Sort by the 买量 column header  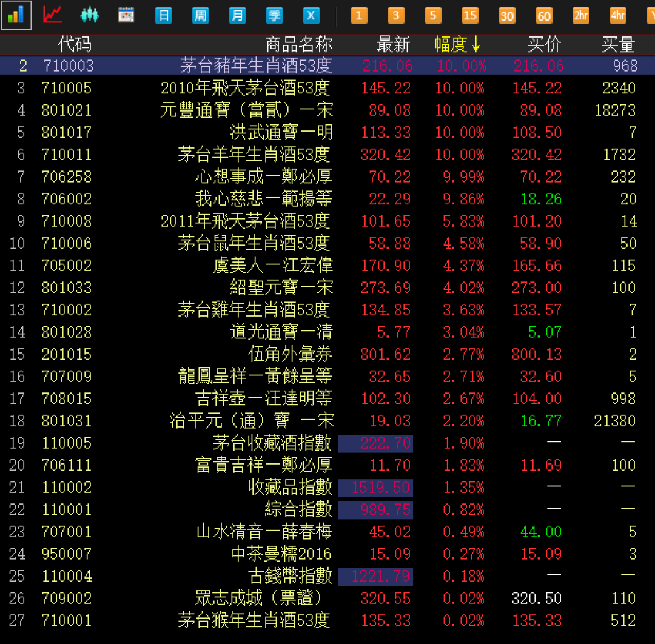coord(618,44)
